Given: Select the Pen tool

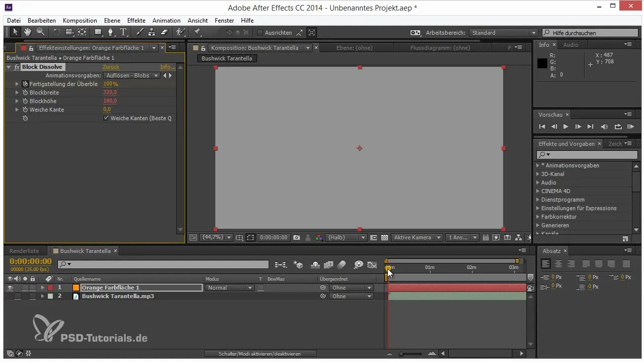Looking at the screenshot, I should click(111, 32).
